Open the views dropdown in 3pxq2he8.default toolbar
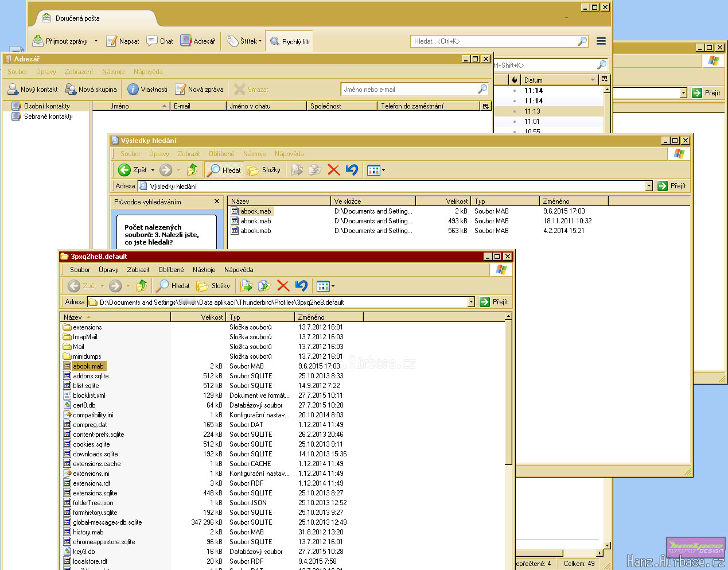The image size is (728, 570). click(x=333, y=286)
